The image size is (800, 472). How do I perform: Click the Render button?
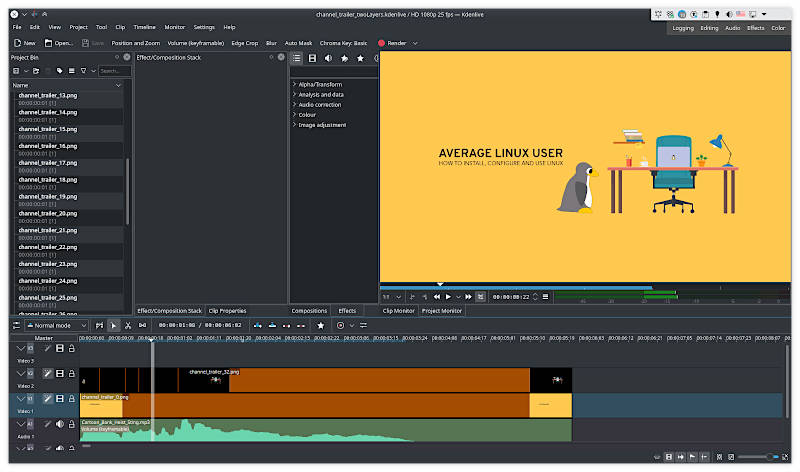coord(392,43)
